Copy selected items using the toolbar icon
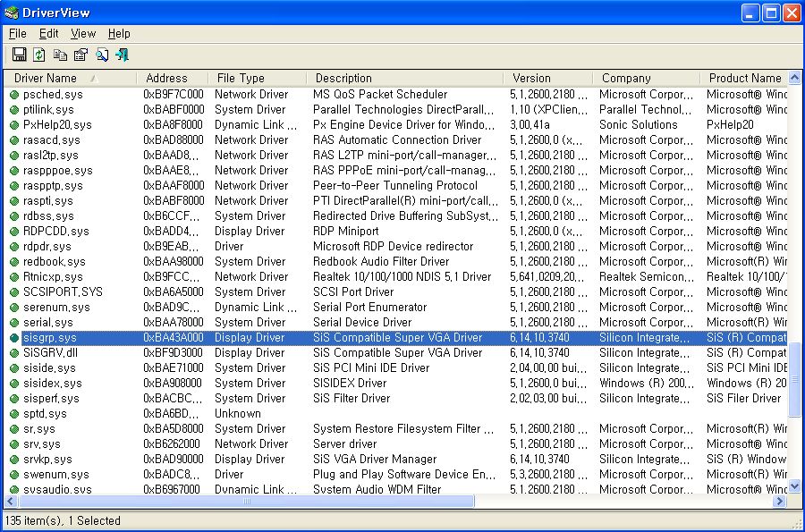This screenshot has width=805, height=532. click(60, 55)
